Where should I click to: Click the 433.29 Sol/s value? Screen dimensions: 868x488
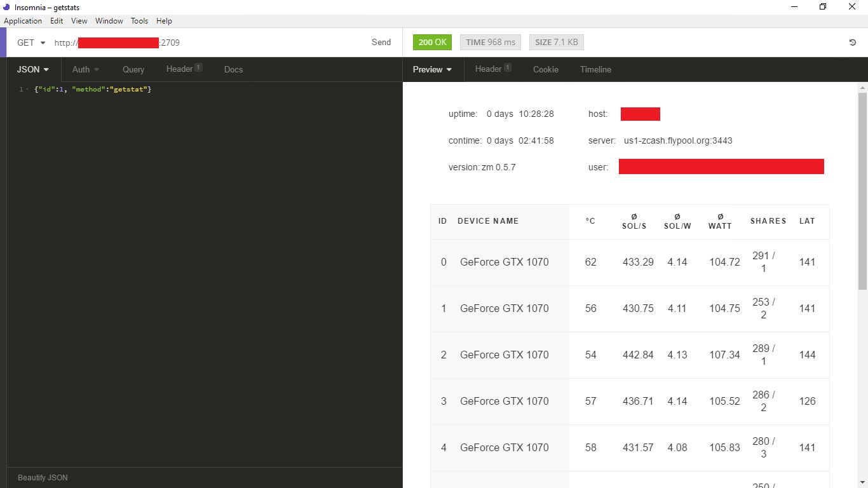[638, 262]
